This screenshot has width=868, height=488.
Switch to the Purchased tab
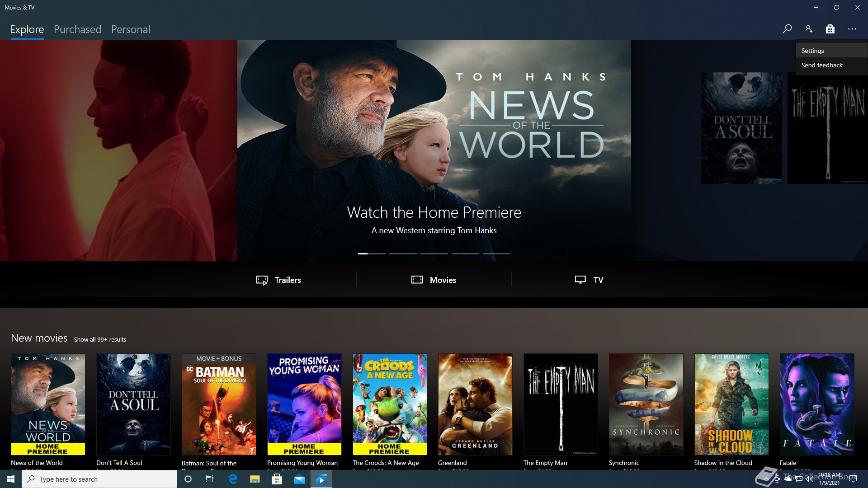click(x=78, y=29)
